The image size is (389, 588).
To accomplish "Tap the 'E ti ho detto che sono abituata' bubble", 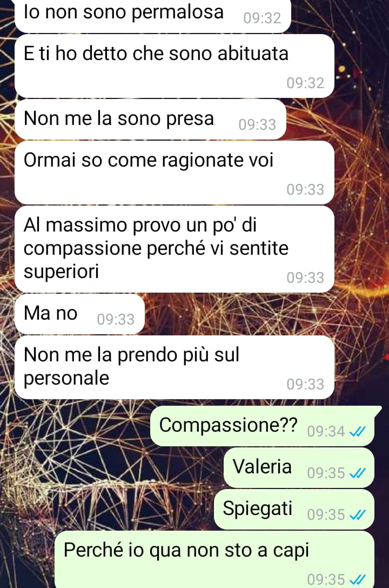I will click(175, 66).
